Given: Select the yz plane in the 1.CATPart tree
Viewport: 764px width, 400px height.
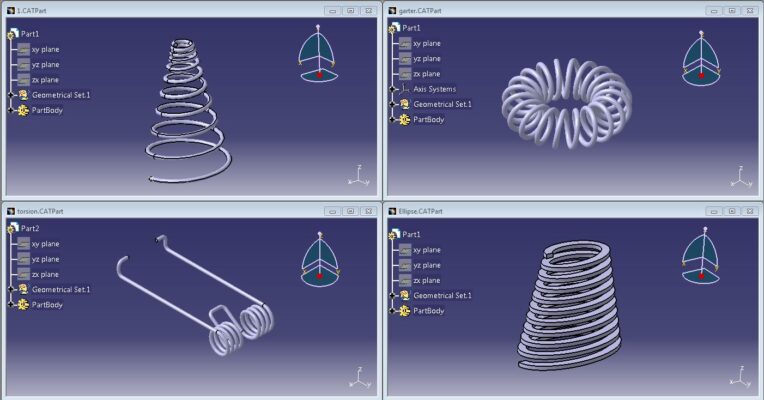Looking at the screenshot, I should pos(45,64).
